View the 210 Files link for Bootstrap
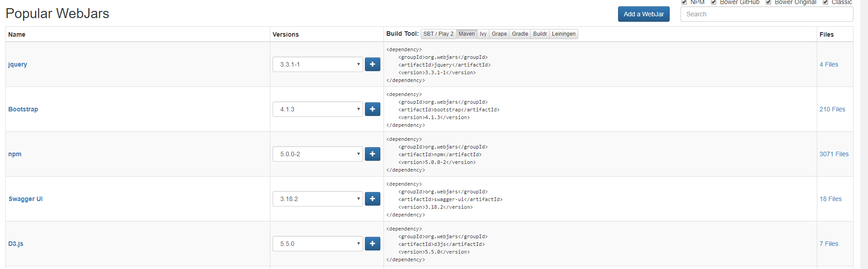The height and width of the screenshot is (269, 868). click(x=832, y=109)
